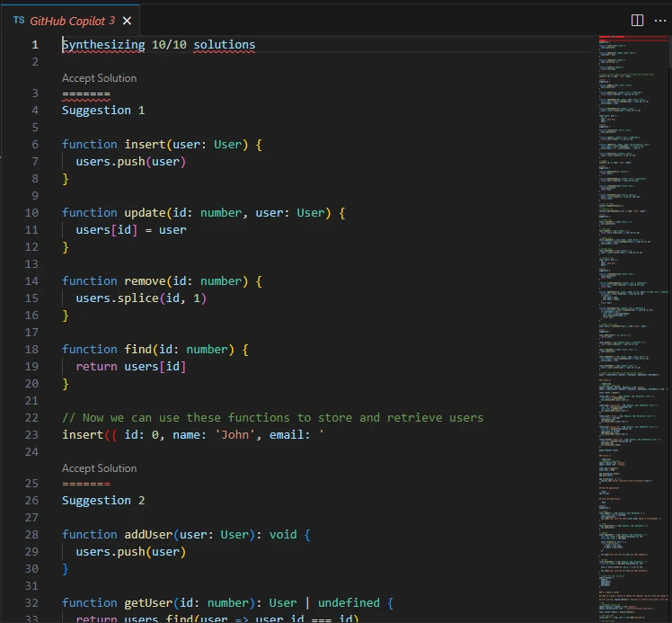The image size is (672, 623).
Task: Click line number 10 in the gutter
Action: coord(32,213)
